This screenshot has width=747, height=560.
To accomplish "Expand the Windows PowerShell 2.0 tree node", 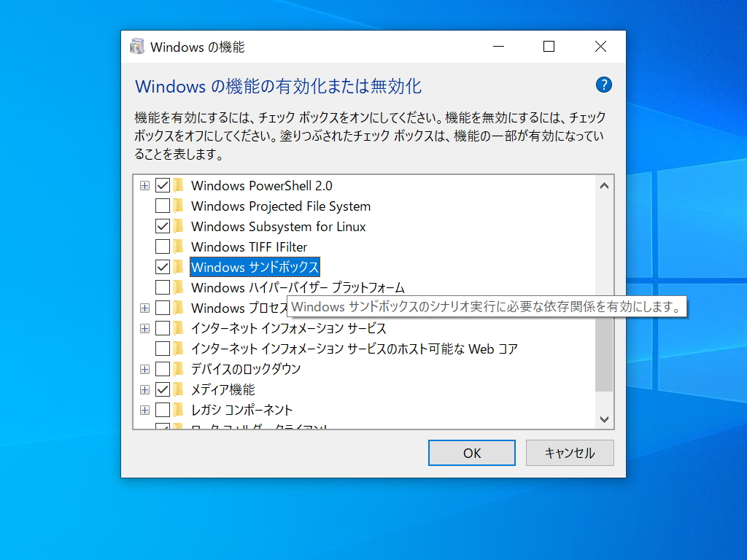I will 144,185.
